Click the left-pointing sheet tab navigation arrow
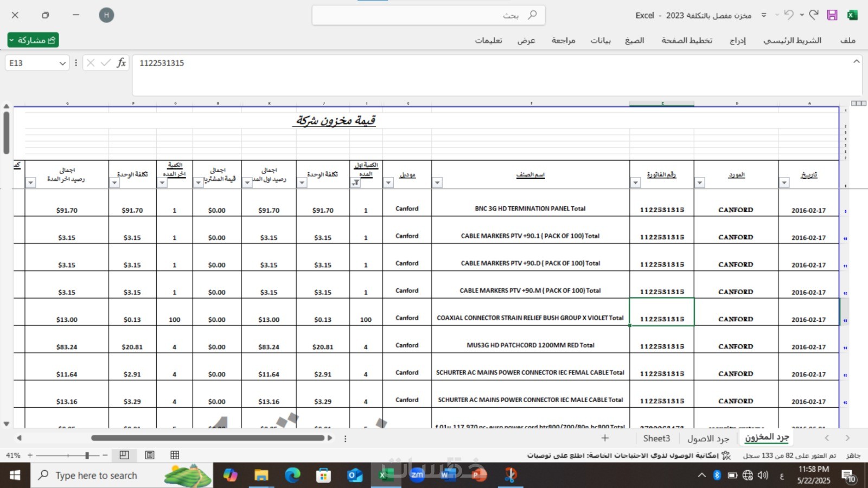 [827, 438]
